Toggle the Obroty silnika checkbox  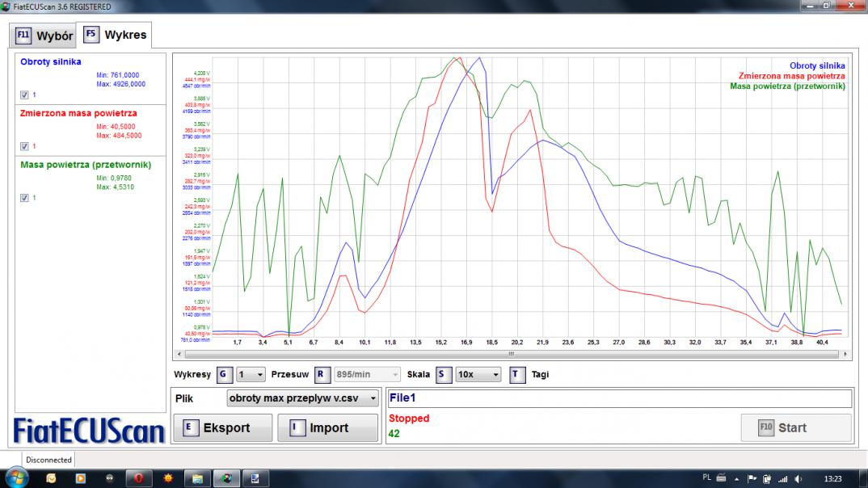pos(24,95)
